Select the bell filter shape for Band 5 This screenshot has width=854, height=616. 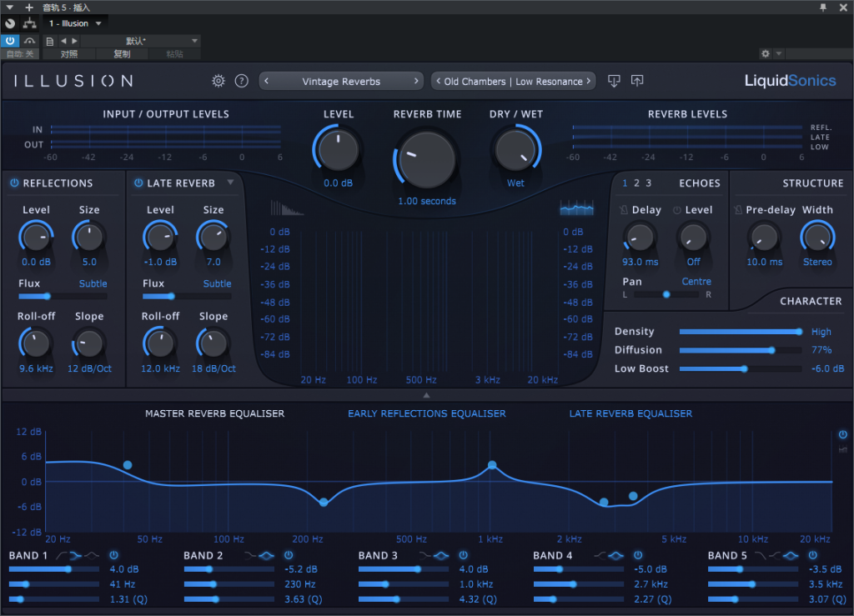click(791, 556)
